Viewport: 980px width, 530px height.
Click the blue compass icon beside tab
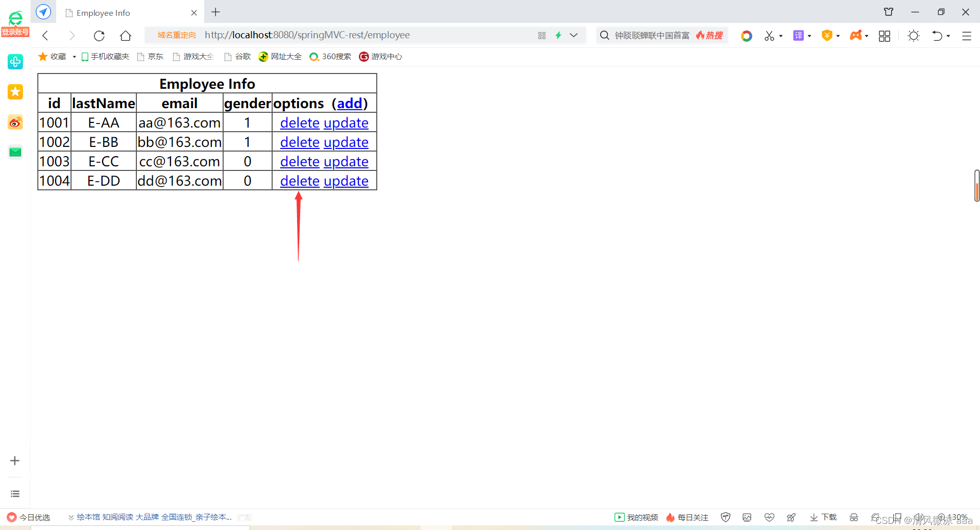tap(43, 12)
